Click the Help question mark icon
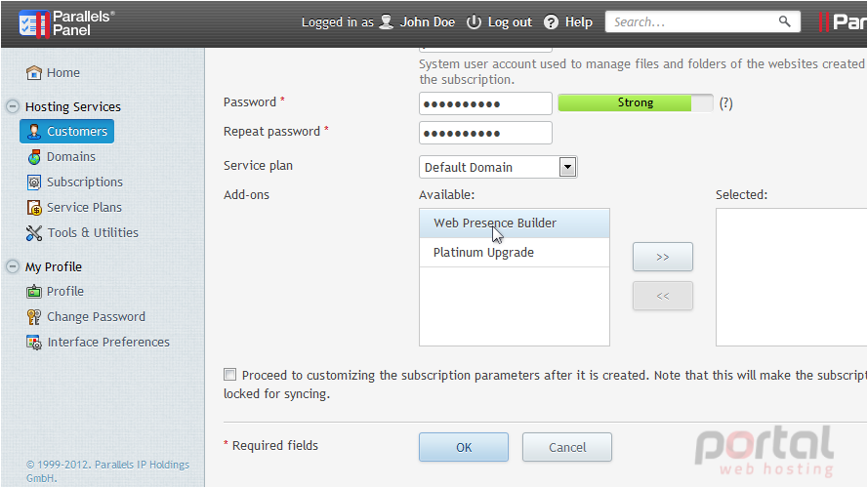 point(551,22)
